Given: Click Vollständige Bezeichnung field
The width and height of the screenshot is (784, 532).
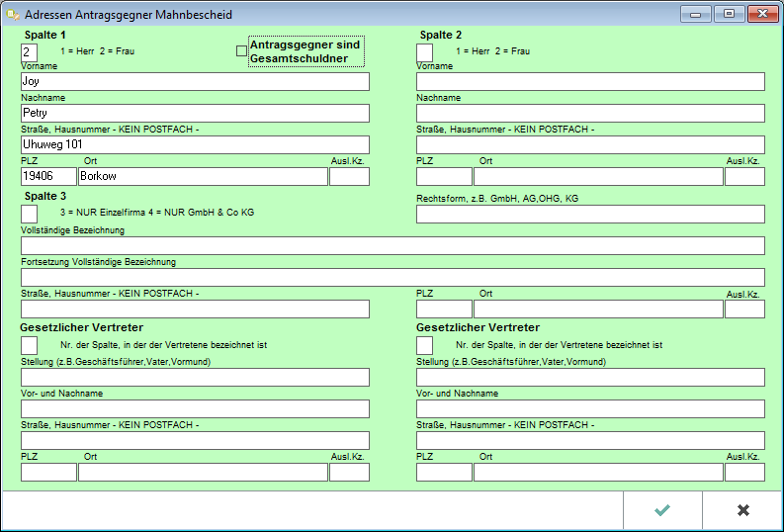Looking at the screenshot, I should 393,245.
